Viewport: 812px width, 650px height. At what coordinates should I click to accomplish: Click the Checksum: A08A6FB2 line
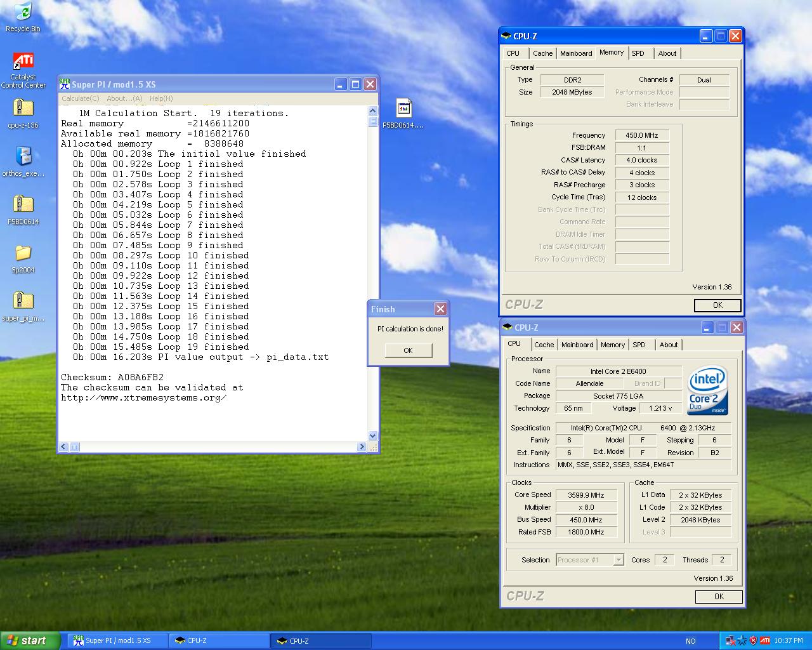pos(112,377)
